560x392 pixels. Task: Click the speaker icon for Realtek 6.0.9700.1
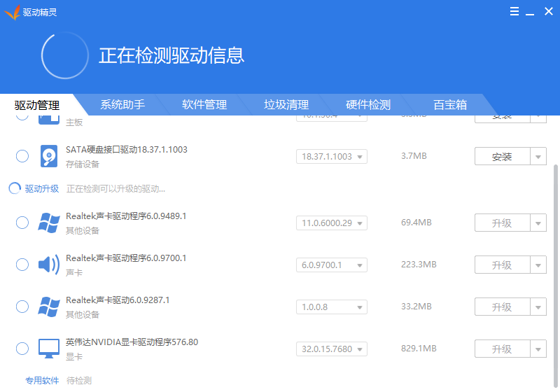click(x=49, y=265)
